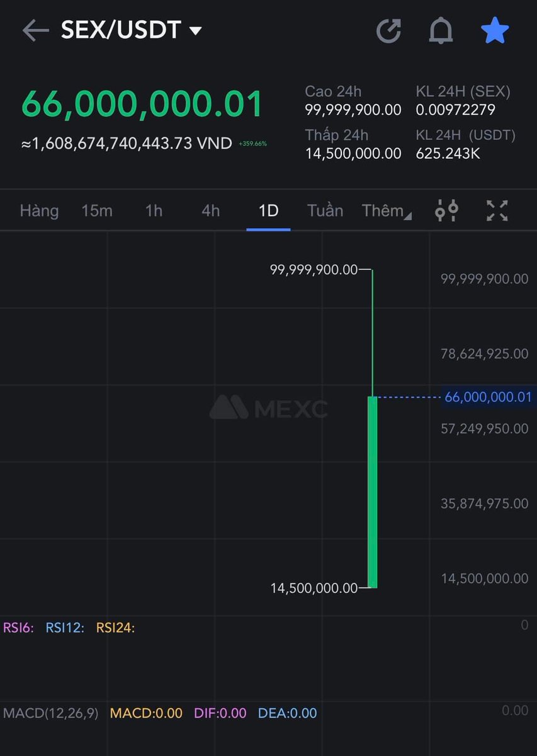Open the Hàng interval option

click(x=39, y=210)
